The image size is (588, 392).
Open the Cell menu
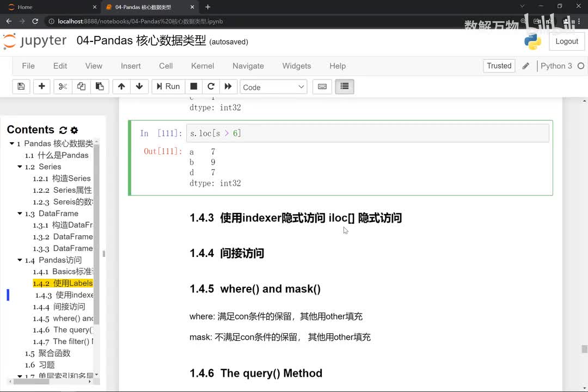coord(166,66)
